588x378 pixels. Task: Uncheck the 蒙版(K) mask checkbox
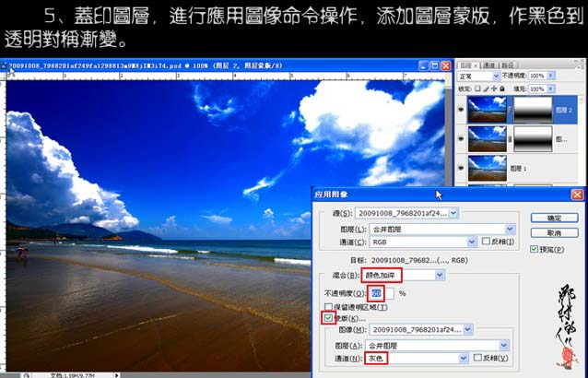[328, 318]
